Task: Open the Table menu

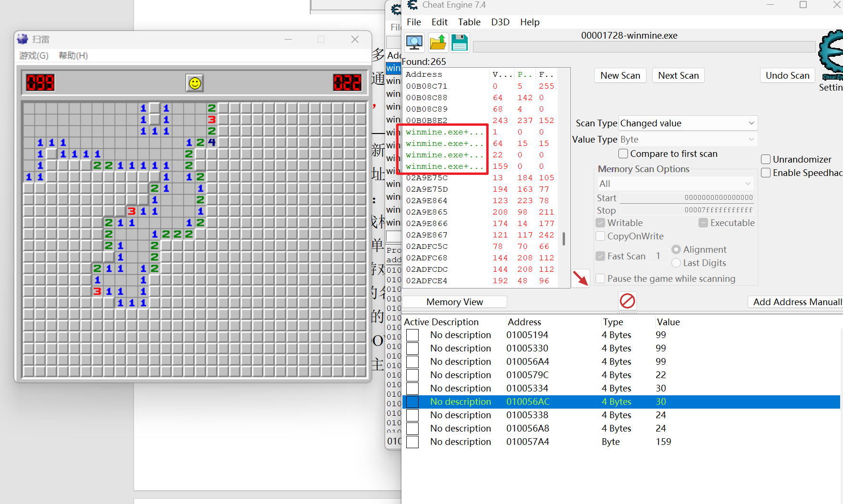Action: point(469,22)
